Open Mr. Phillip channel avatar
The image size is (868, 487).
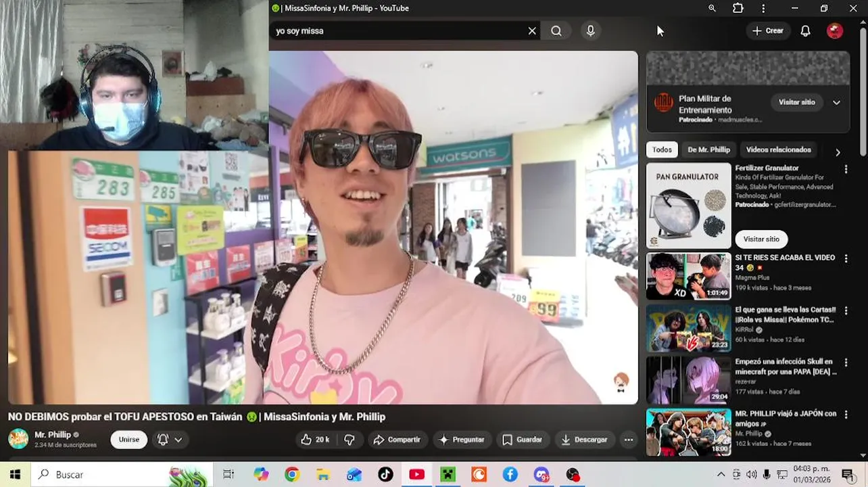pos(18,439)
